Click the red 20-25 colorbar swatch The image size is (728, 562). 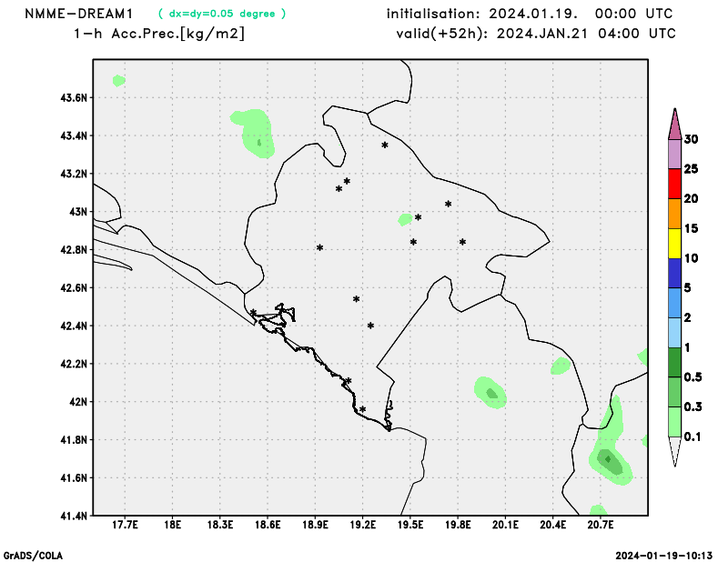674,184
